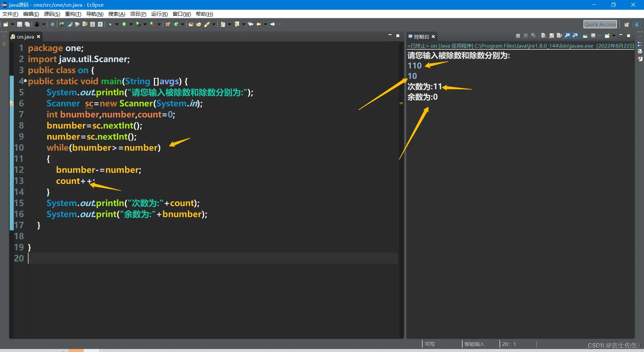
Task: Toggle Word Wrap in the console
Action: [x=559, y=36]
